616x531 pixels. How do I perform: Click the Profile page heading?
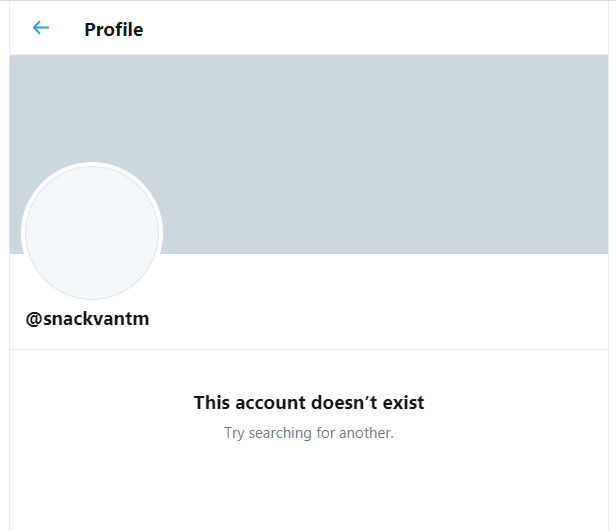[x=114, y=30]
